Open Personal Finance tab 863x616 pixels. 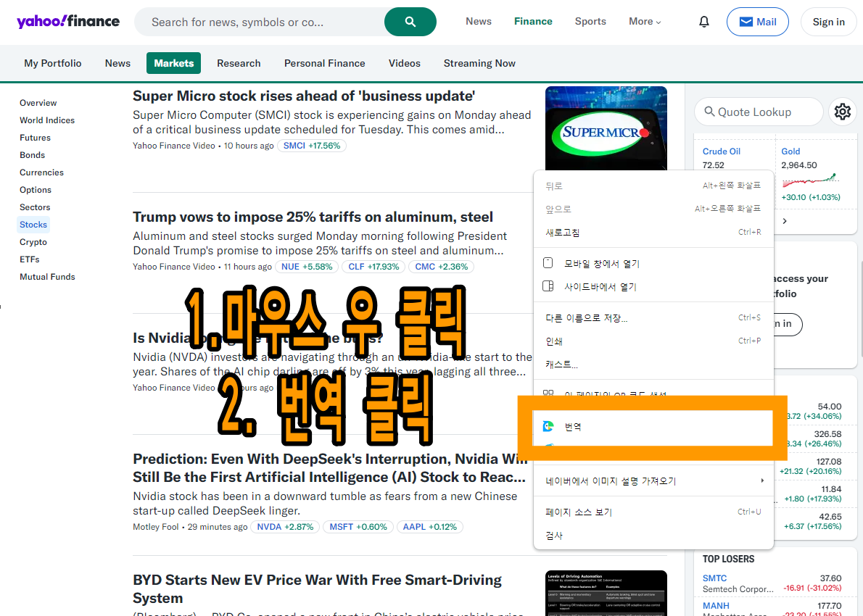click(324, 63)
